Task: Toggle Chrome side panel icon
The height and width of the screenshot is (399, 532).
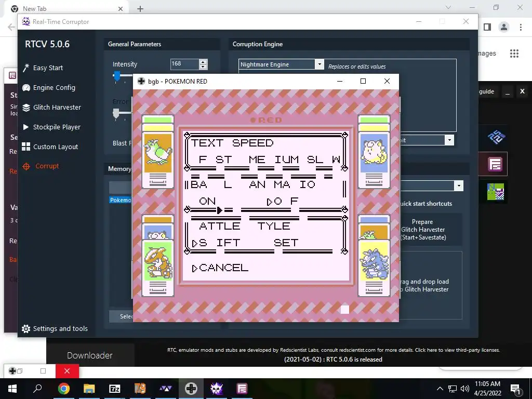Action: pos(487,27)
